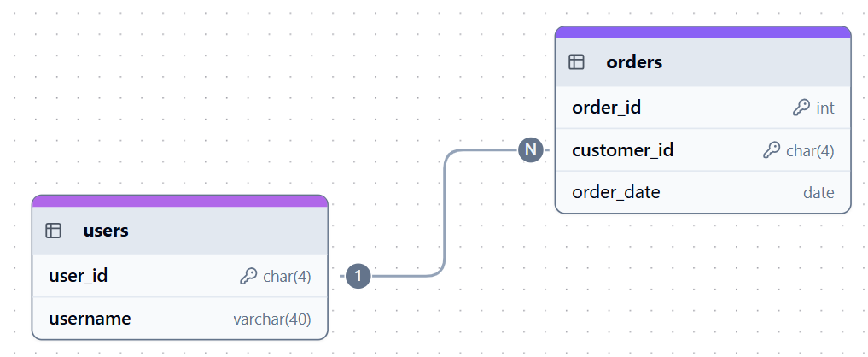Screen dimensions: 868x357
Task: Click the purple header bar of orders table
Action: point(702,32)
